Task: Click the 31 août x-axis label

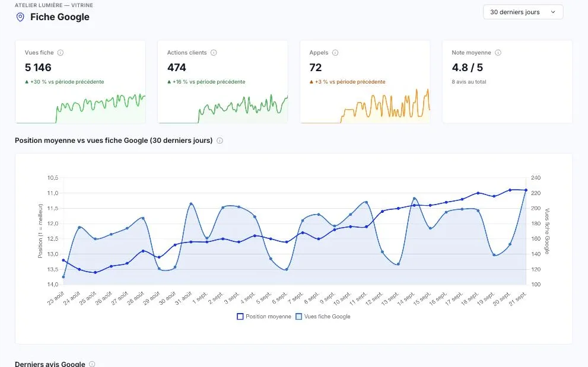Action: click(184, 298)
